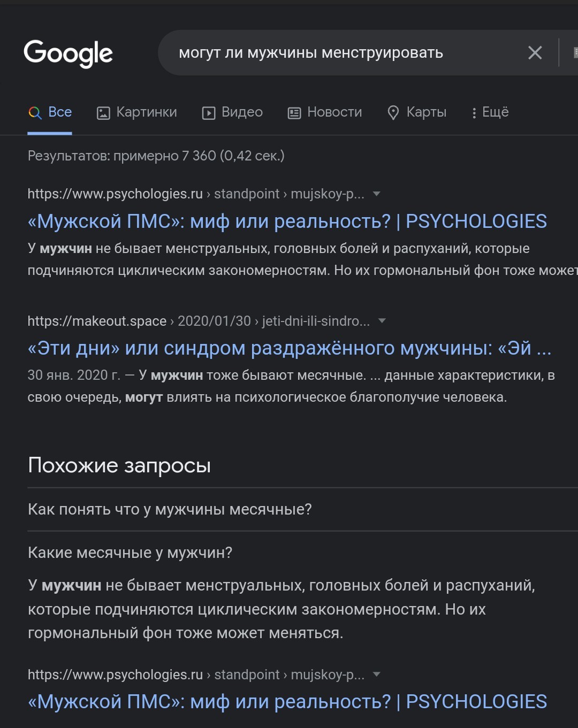This screenshot has width=578, height=728.
Task: Expand dropdown arrow beside makeout.space URL
Action: click(x=382, y=321)
